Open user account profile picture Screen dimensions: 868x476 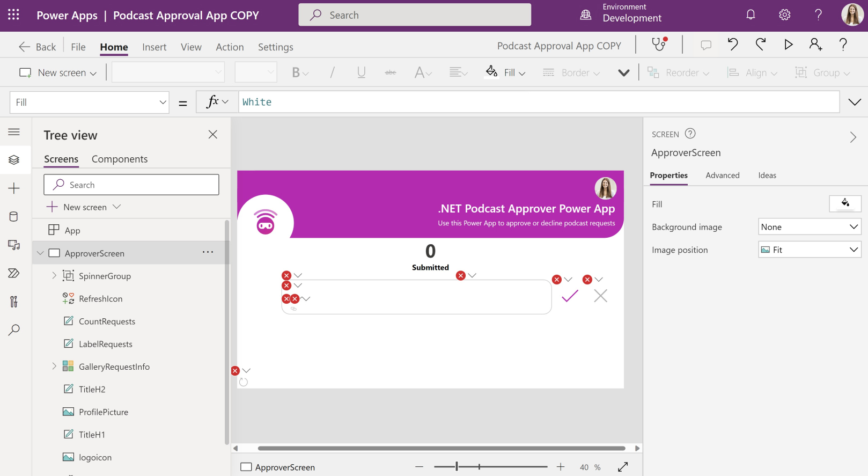pyautogui.click(x=852, y=15)
